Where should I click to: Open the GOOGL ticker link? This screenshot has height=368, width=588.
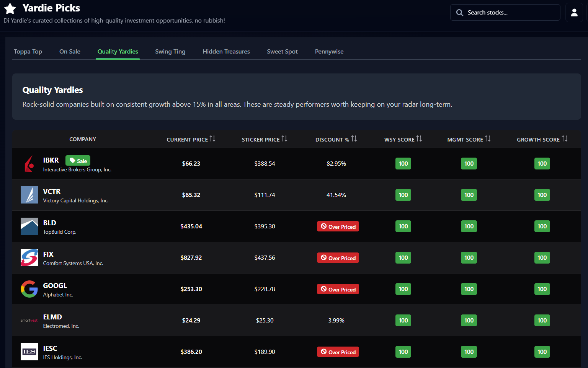[55, 286]
